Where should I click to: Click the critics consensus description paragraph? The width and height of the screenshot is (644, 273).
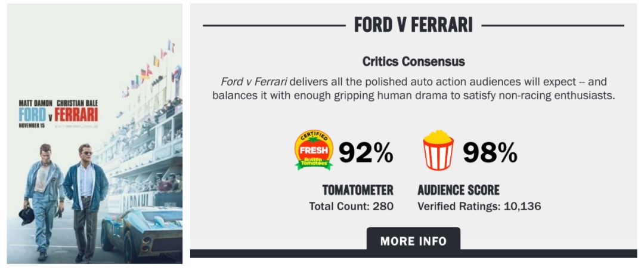pyautogui.click(x=413, y=88)
